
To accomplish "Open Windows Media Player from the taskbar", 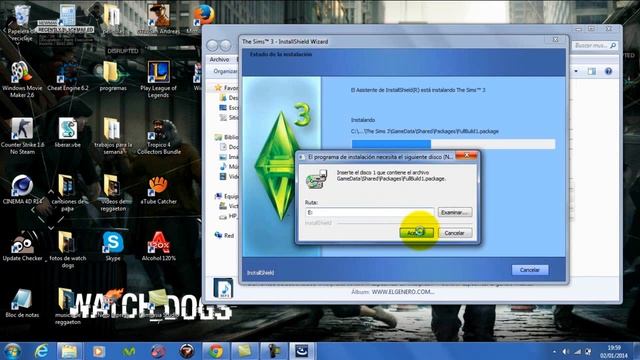I will tap(98, 351).
